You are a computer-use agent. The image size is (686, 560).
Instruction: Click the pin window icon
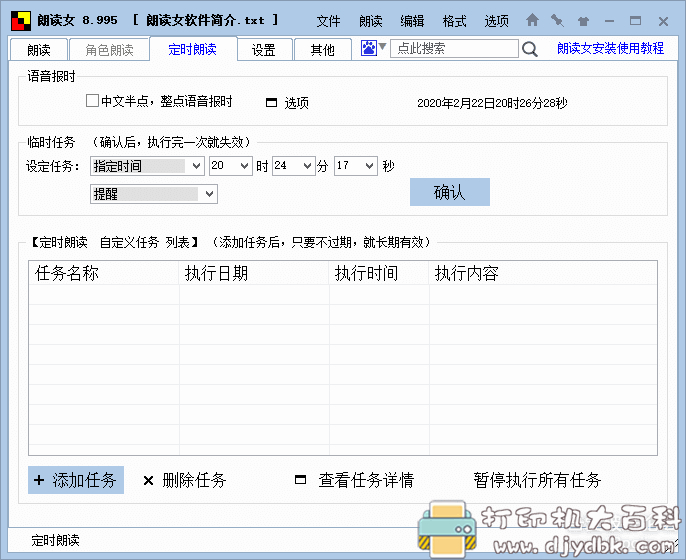pos(557,20)
